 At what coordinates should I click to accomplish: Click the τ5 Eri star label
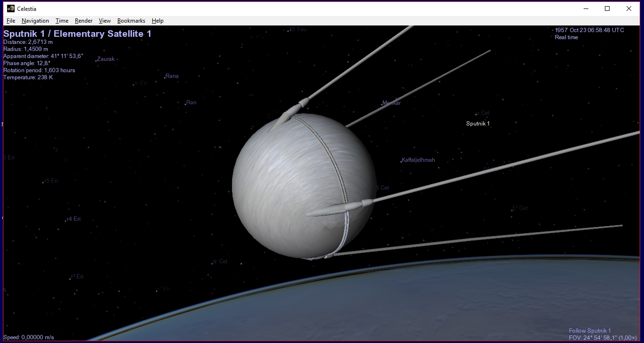click(x=51, y=181)
